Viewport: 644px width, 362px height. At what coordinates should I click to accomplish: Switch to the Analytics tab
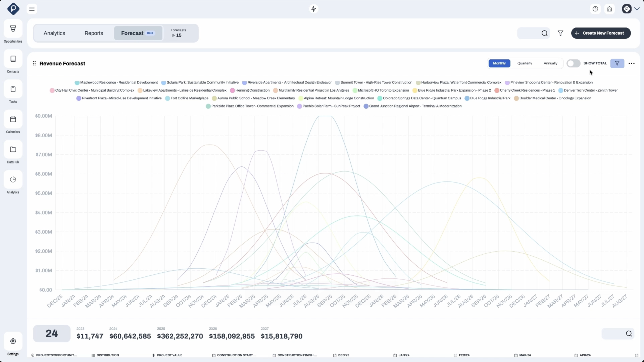click(x=54, y=33)
